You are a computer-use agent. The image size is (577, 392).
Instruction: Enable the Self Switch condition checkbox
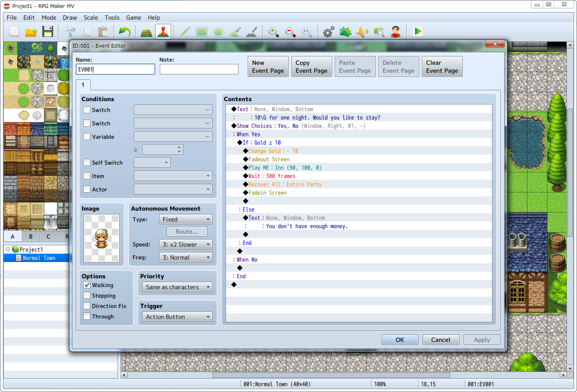pos(87,163)
